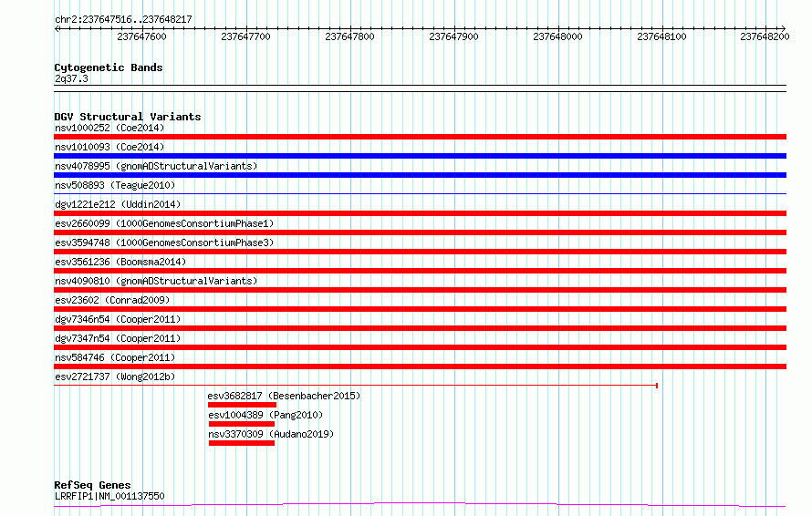Viewport: 812px width, 516px height.
Task: Click ruler position 237647800
Action: 349,36
